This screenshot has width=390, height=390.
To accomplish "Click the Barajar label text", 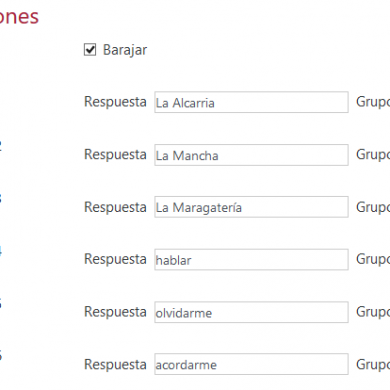I will (125, 50).
